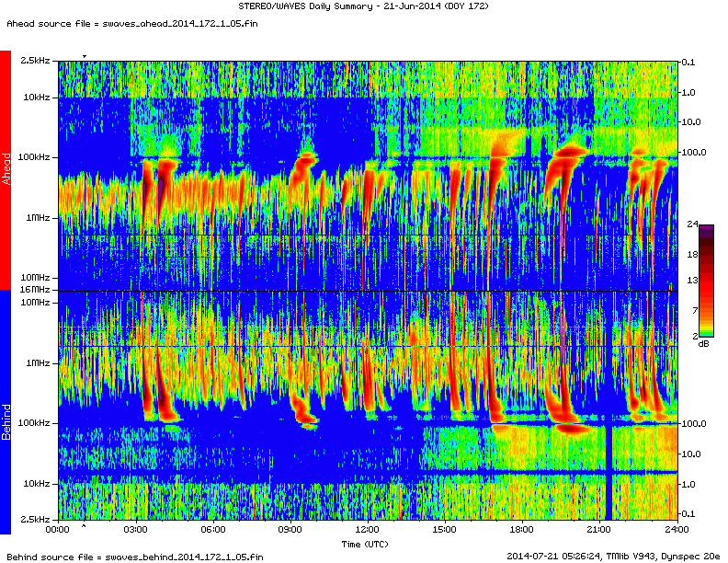Click the 1.0 right-axis label of Behind panel

[x=688, y=485]
